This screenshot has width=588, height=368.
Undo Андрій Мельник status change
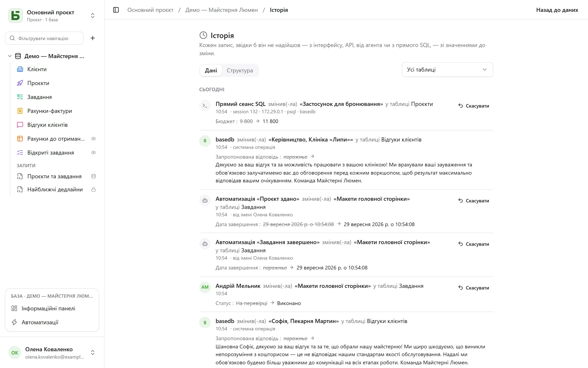coord(473,288)
